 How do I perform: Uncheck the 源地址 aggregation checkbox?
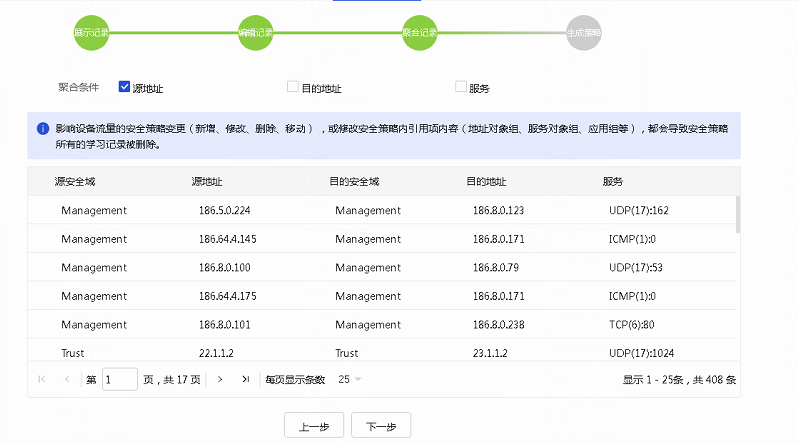pyautogui.click(x=125, y=87)
